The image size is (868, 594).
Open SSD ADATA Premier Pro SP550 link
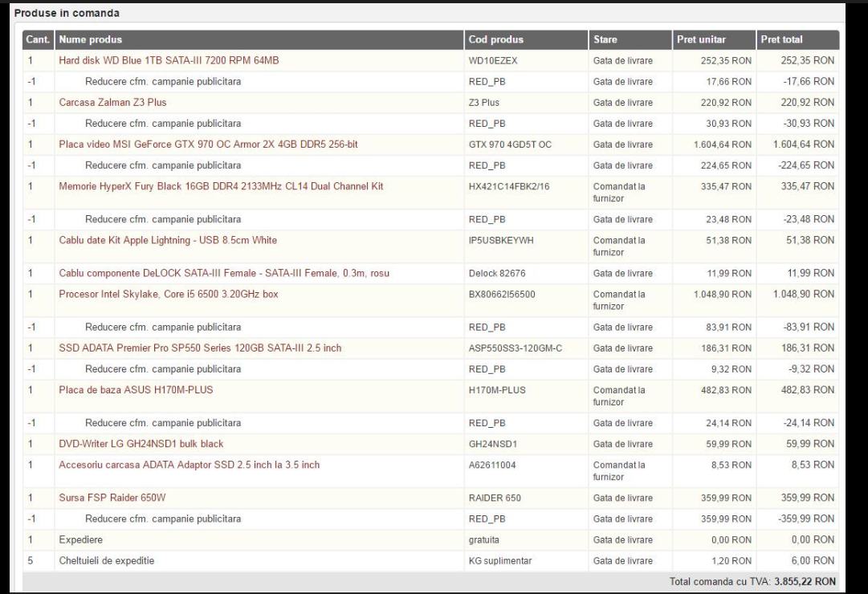[x=200, y=348]
